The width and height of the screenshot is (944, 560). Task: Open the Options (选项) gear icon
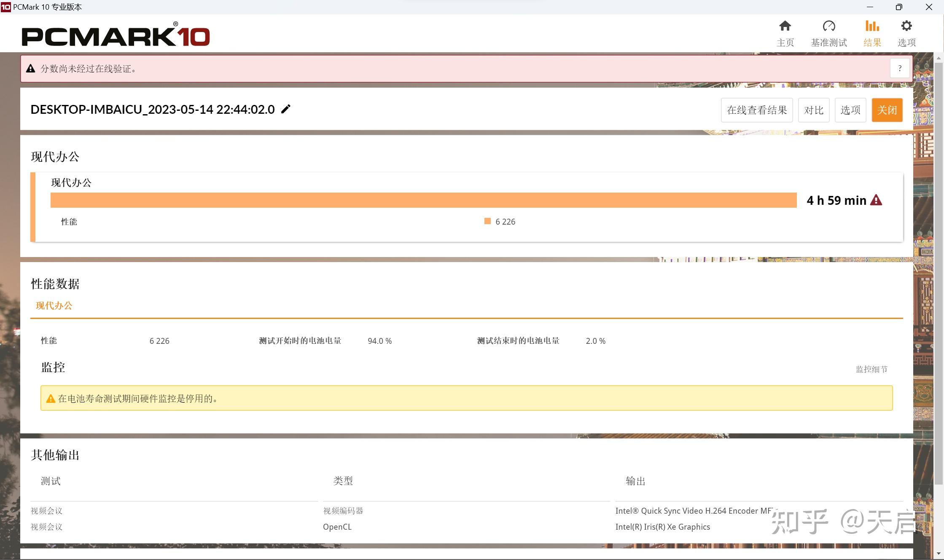click(x=906, y=27)
